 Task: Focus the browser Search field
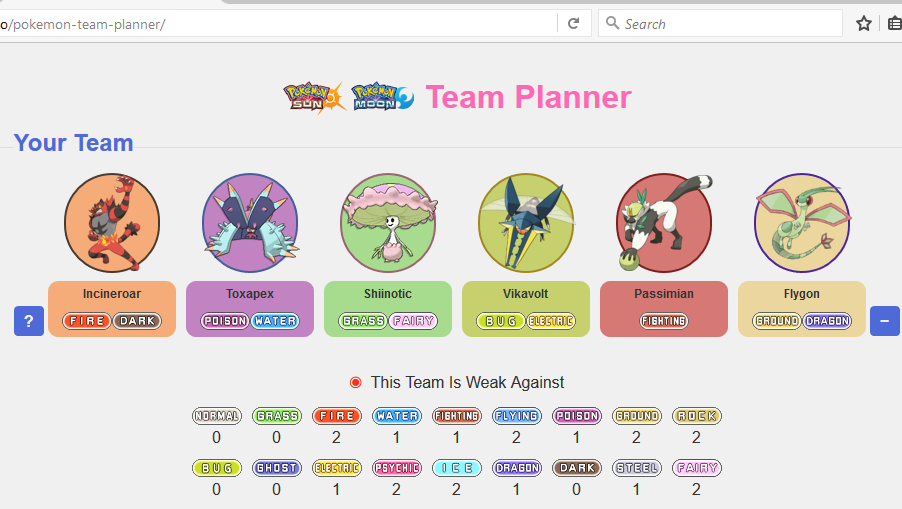[x=720, y=24]
